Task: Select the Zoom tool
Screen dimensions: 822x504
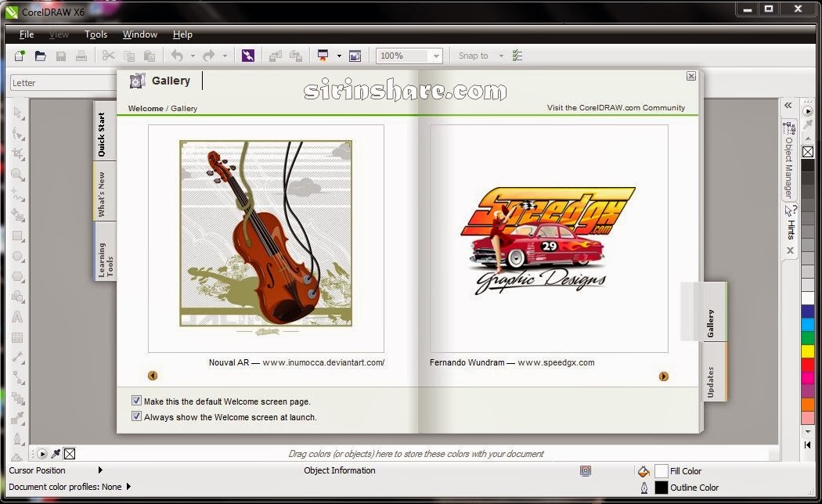Action: [x=18, y=175]
